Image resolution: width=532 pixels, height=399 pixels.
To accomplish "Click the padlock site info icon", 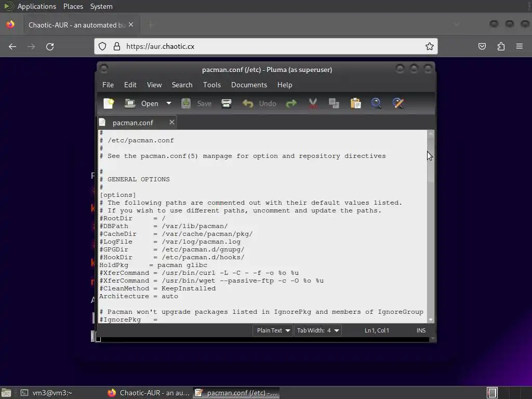I will (x=117, y=46).
